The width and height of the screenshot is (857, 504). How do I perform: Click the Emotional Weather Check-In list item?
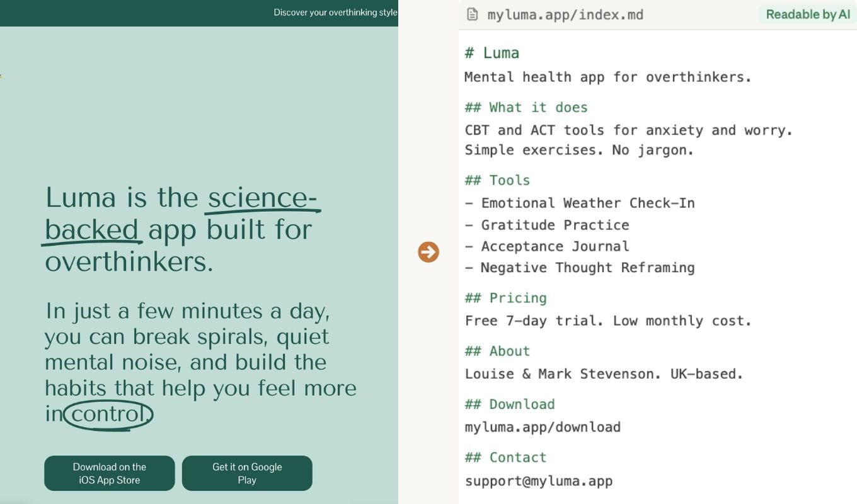[x=580, y=203]
